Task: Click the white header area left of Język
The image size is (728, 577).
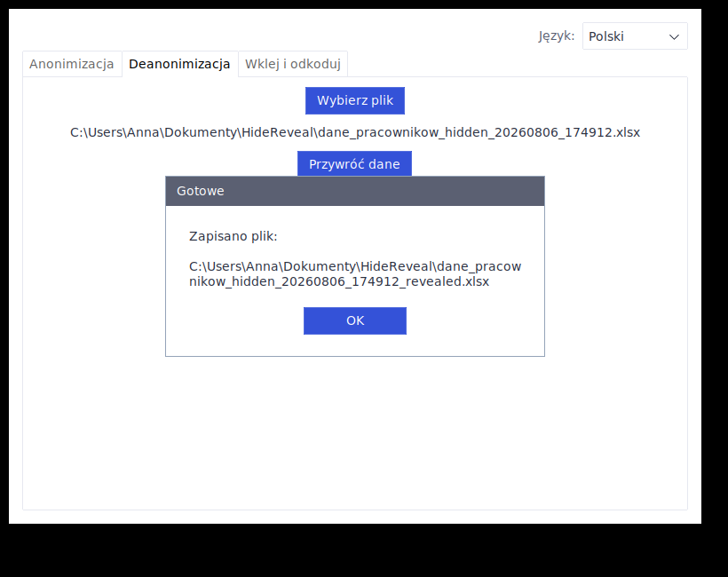Action: pos(279,36)
